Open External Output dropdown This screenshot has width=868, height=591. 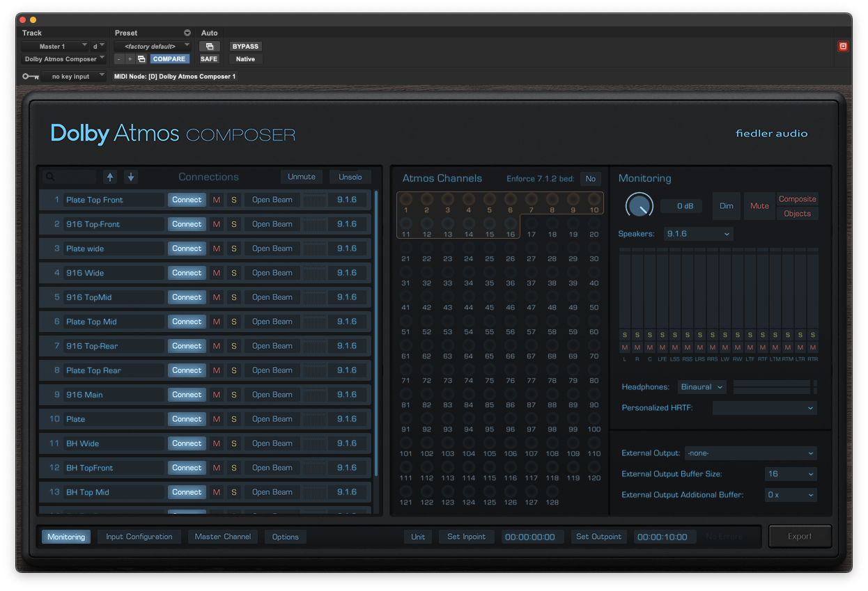(751, 453)
